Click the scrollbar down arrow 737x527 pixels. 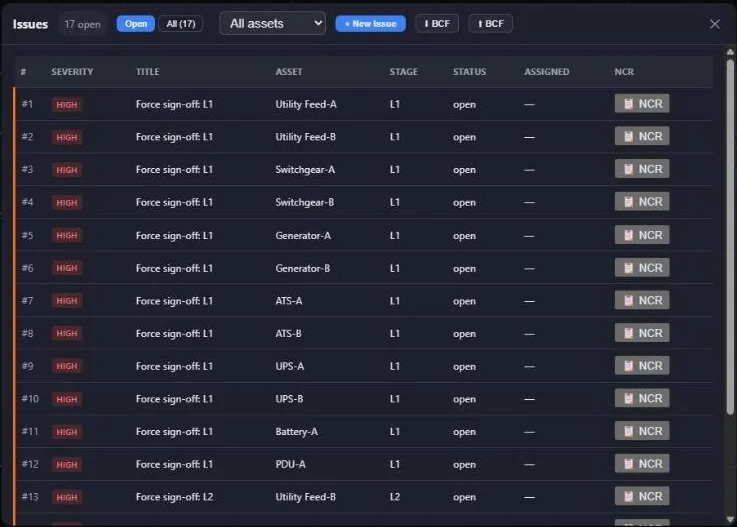click(730, 519)
